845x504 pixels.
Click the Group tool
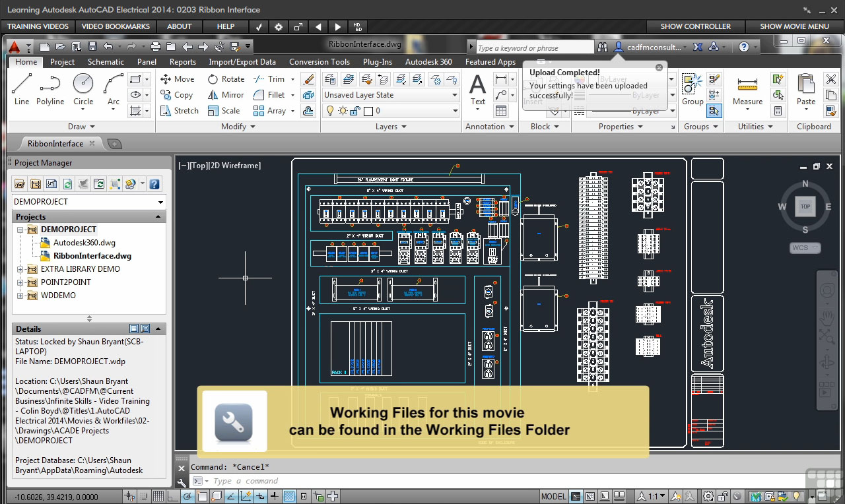click(693, 89)
